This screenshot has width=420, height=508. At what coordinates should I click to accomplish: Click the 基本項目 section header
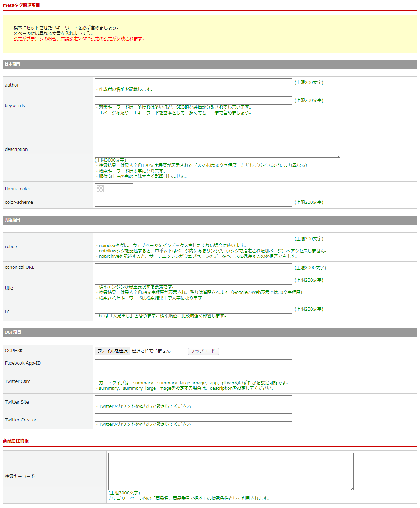(210, 64)
